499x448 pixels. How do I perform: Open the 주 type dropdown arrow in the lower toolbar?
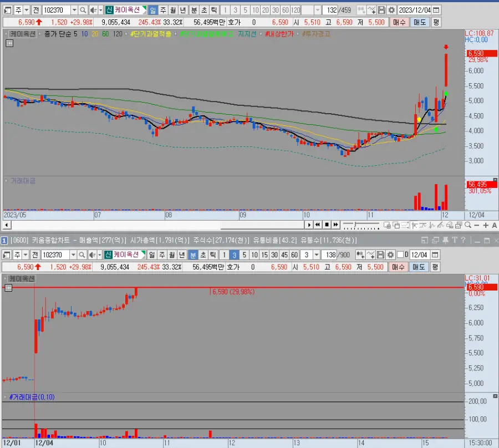(26, 255)
